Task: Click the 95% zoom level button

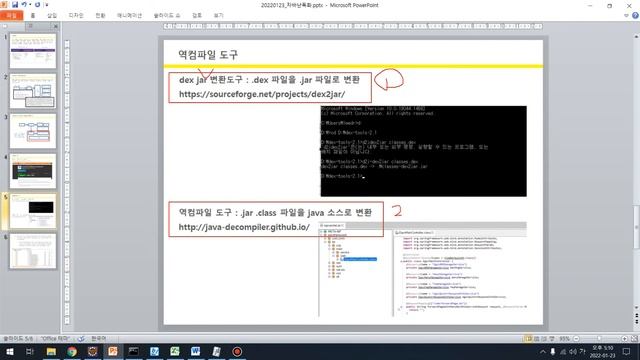Action: [564, 339]
